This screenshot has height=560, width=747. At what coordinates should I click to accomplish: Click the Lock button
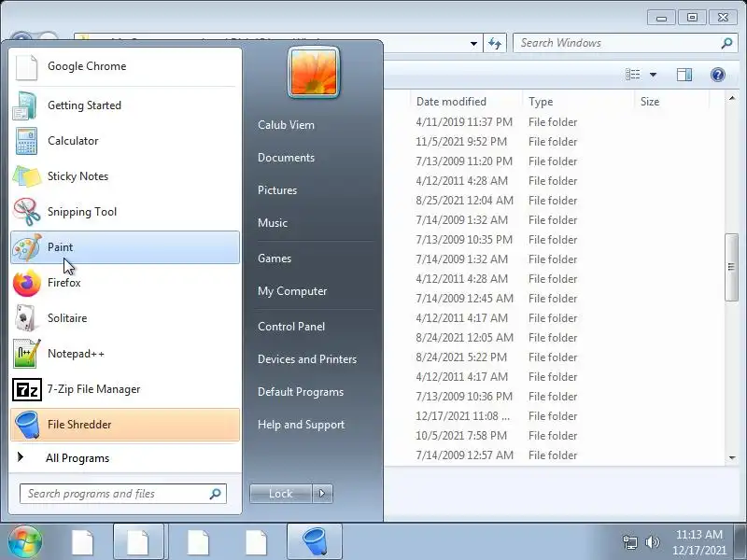coord(281,494)
